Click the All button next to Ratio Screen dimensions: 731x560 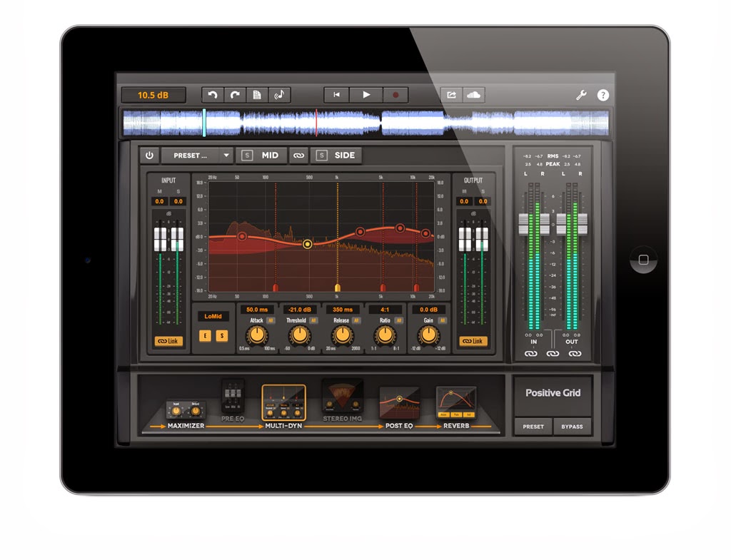coord(399,321)
